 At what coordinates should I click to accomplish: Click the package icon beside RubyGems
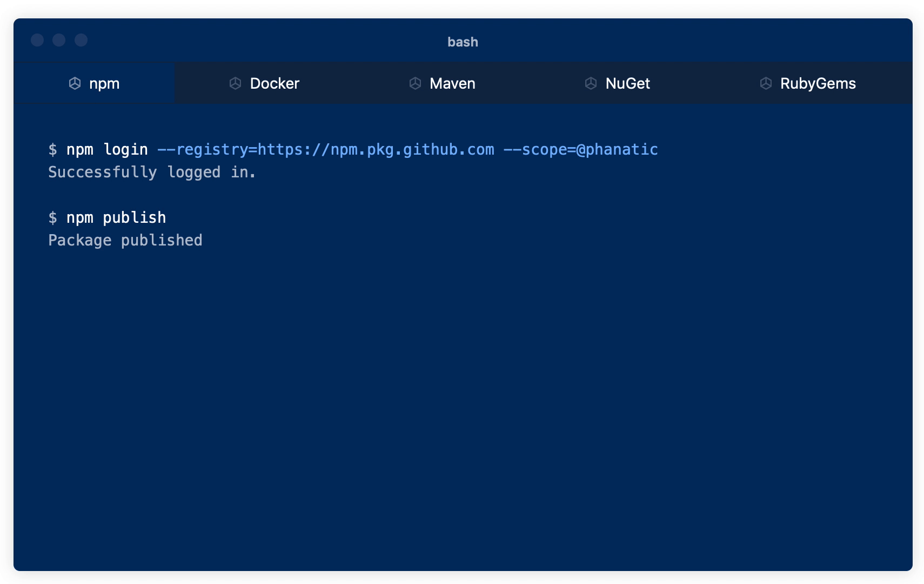[766, 83]
